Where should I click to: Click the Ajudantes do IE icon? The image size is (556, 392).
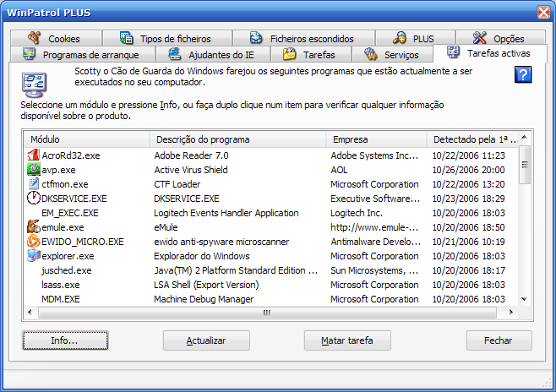coord(174,54)
